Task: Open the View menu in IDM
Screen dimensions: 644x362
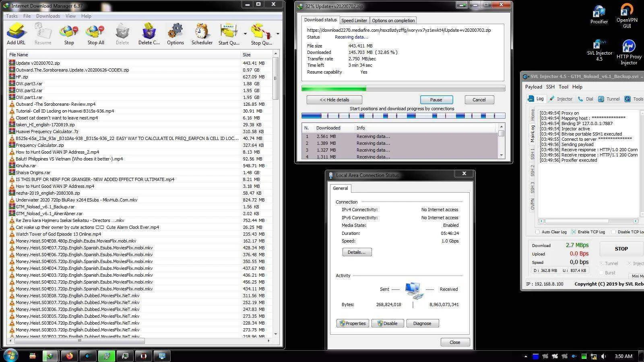Action: click(x=70, y=16)
